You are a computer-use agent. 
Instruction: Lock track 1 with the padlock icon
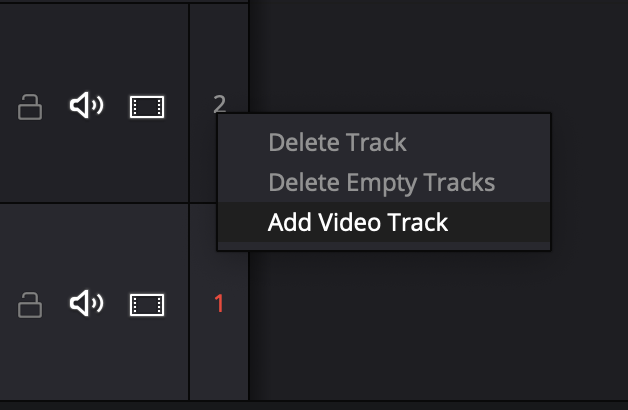pyautogui.click(x=30, y=304)
